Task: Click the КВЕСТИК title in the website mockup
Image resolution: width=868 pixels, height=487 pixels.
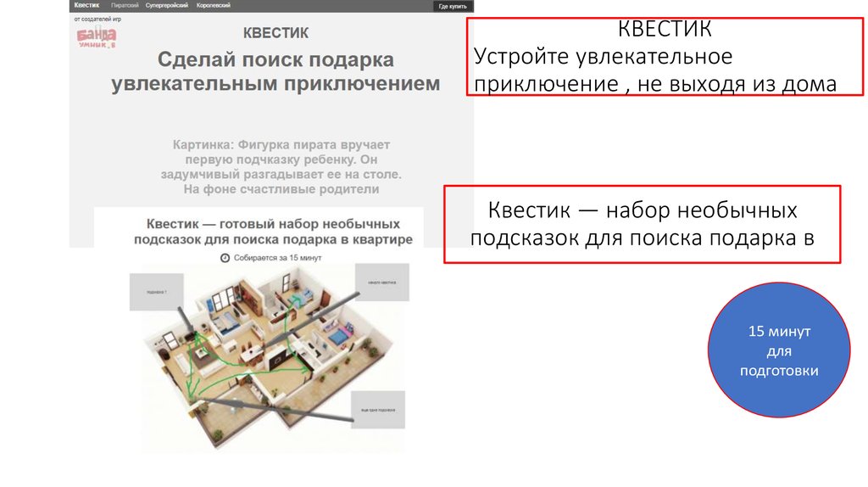Action: pos(275,33)
